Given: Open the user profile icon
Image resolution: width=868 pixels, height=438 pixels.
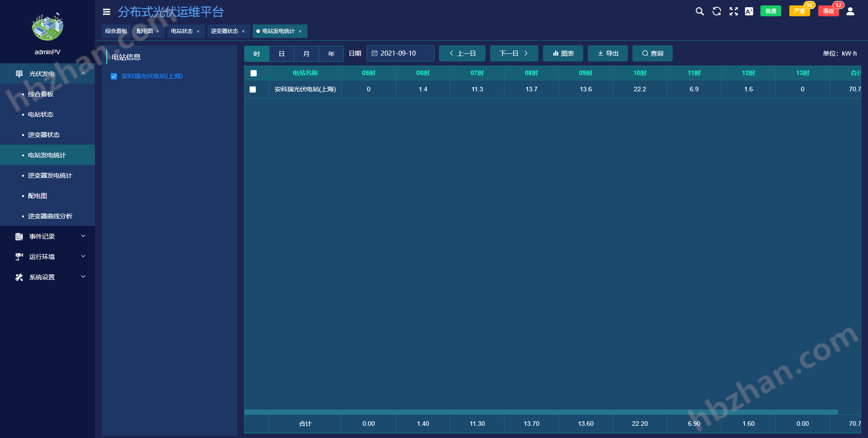Looking at the screenshot, I should tap(850, 11).
